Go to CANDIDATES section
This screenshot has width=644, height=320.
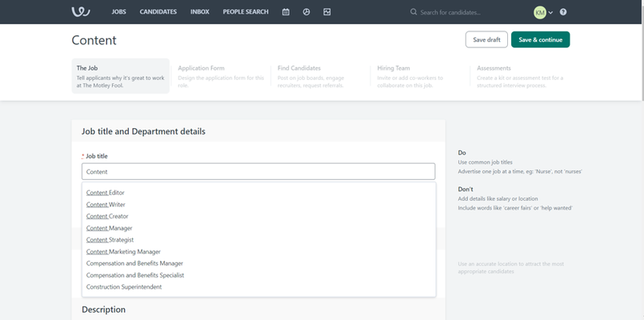pyautogui.click(x=158, y=12)
